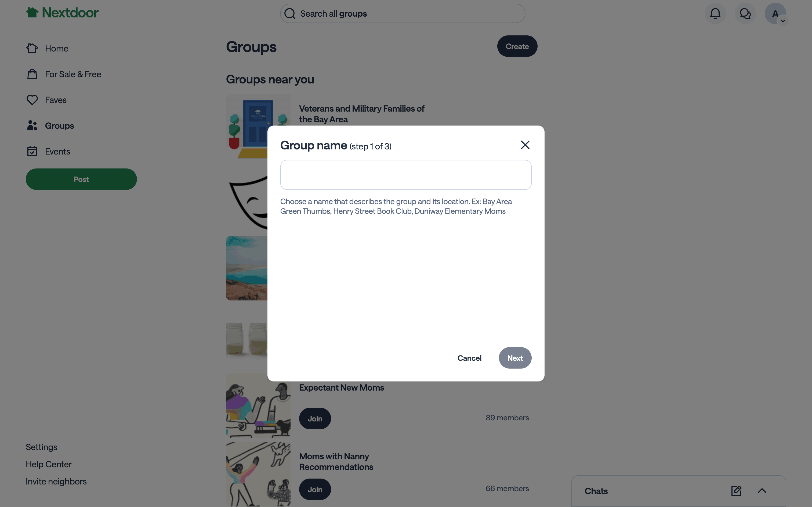Click the Faves heart icon
Image resolution: width=812 pixels, height=507 pixels.
point(32,100)
